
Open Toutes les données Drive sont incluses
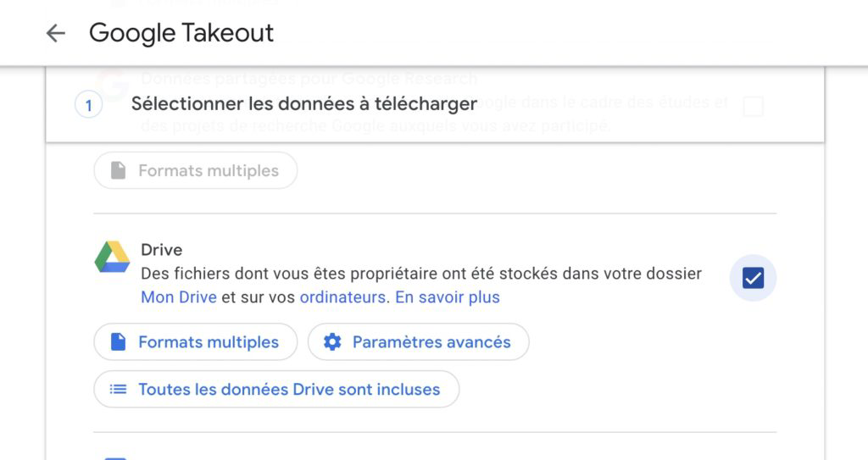point(276,390)
